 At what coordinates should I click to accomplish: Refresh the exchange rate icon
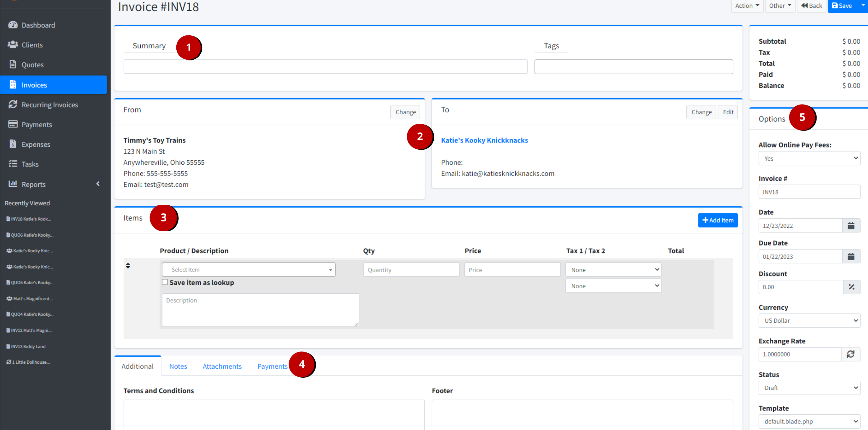(x=851, y=354)
